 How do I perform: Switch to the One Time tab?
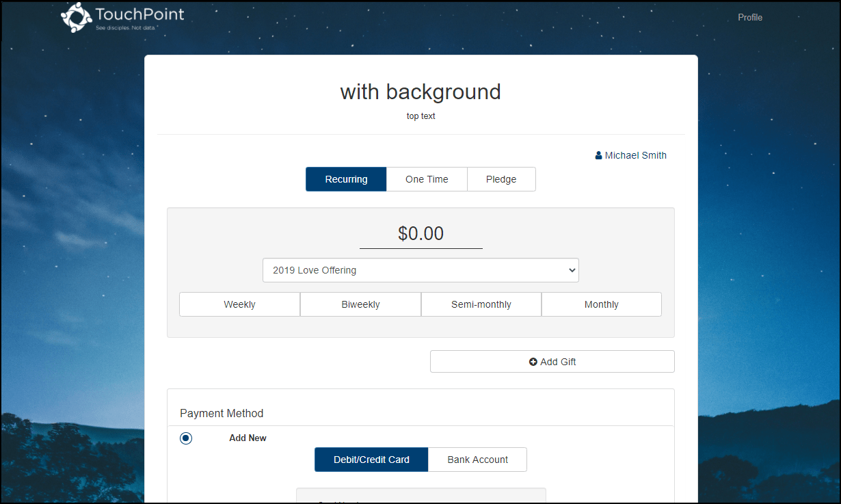427,179
